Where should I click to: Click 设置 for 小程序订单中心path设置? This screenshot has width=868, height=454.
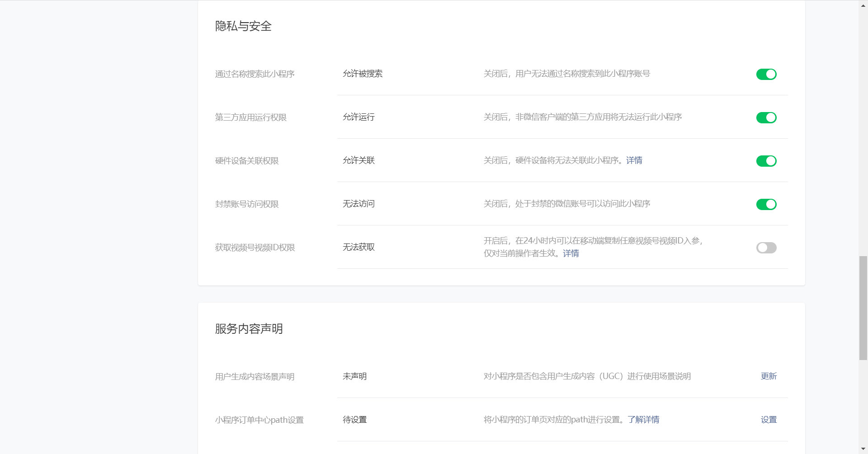coord(769,420)
